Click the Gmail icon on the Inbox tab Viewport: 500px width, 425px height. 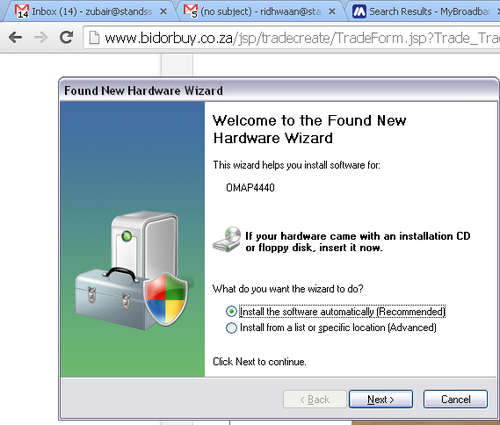(x=22, y=11)
